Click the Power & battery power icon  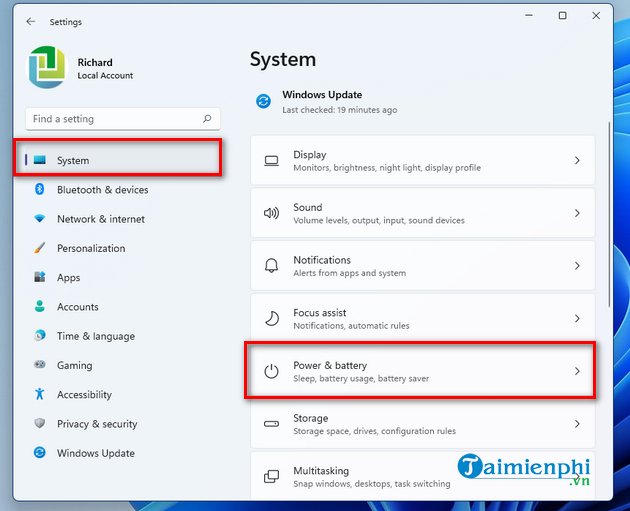pos(272,371)
